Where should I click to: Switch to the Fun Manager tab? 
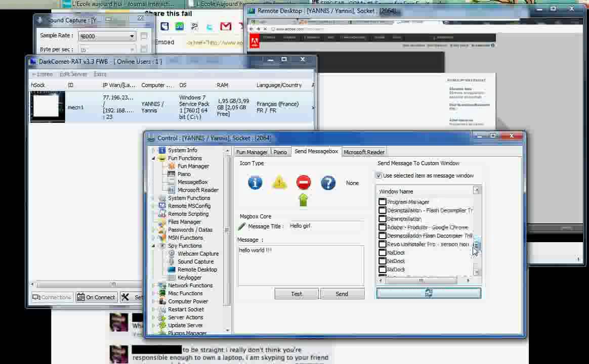click(251, 152)
